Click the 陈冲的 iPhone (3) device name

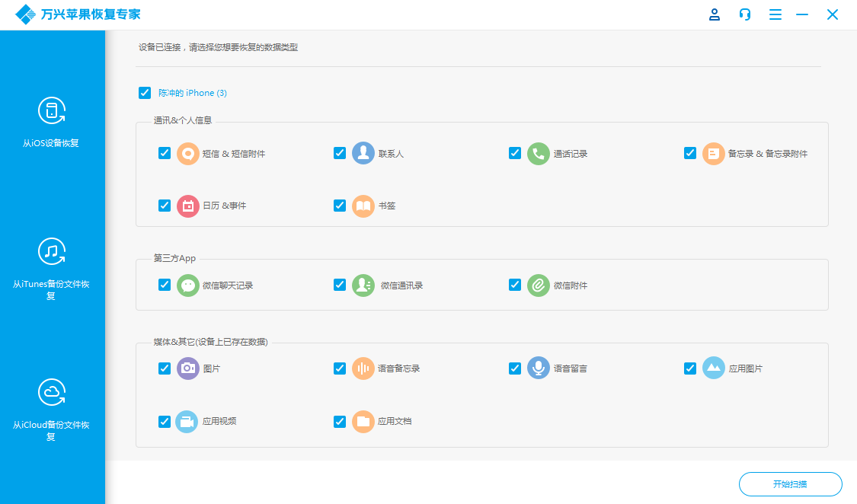click(193, 93)
